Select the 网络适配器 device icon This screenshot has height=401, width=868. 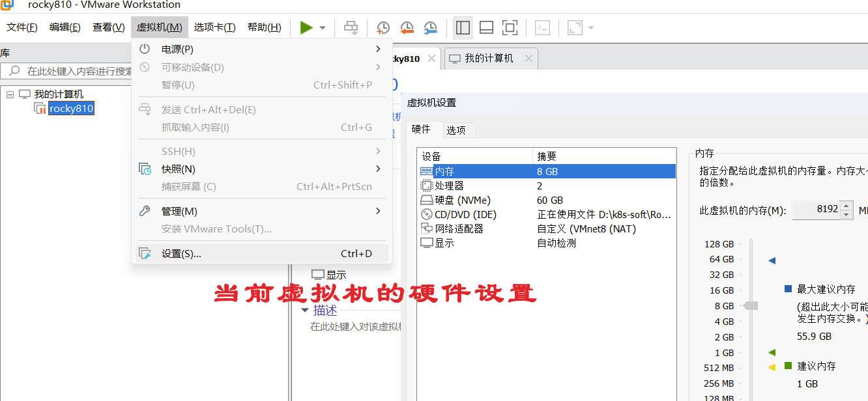[427, 228]
